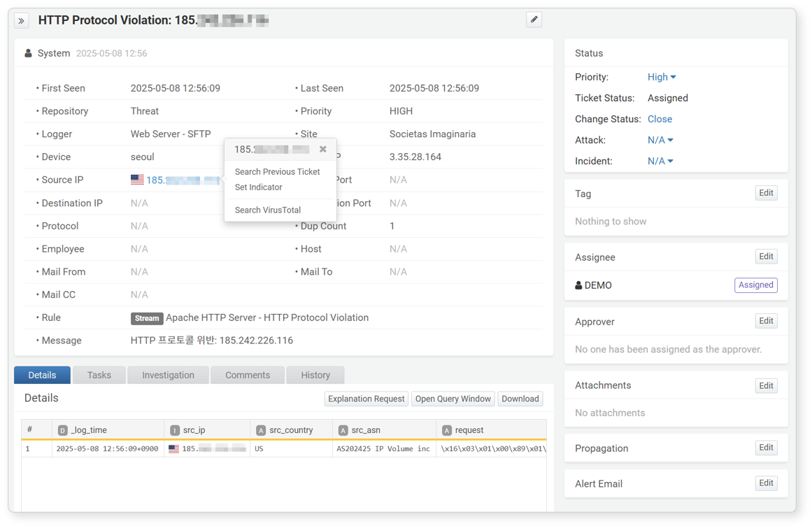Edit the Approver section

766,321
